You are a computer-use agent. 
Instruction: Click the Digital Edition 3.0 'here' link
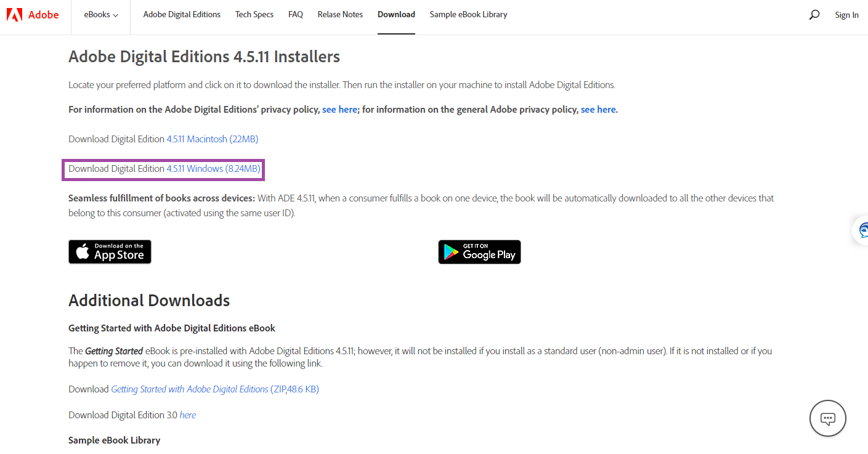[188, 415]
